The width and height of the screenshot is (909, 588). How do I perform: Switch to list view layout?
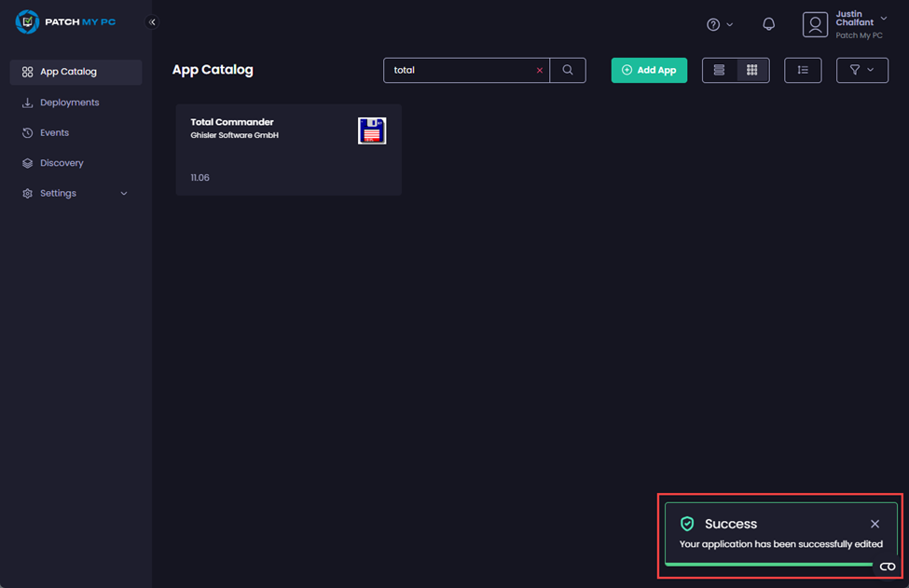click(719, 69)
